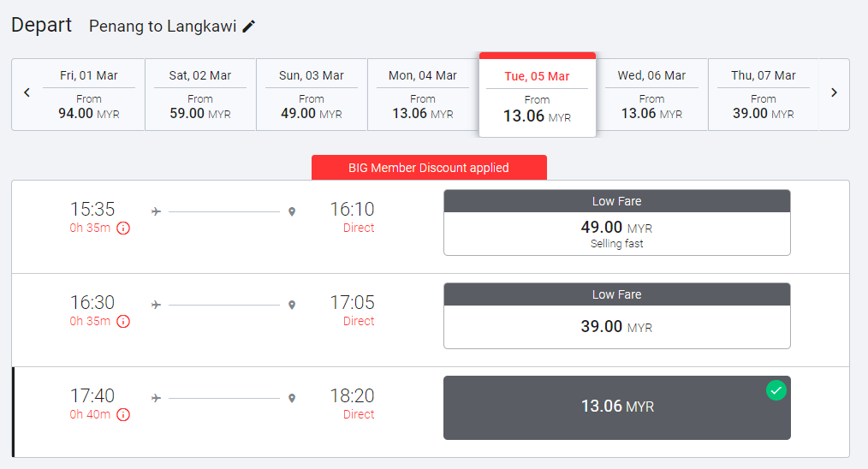Open info icon for 17:40 flight duration
This screenshot has width=868, height=469.
click(x=123, y=415)
